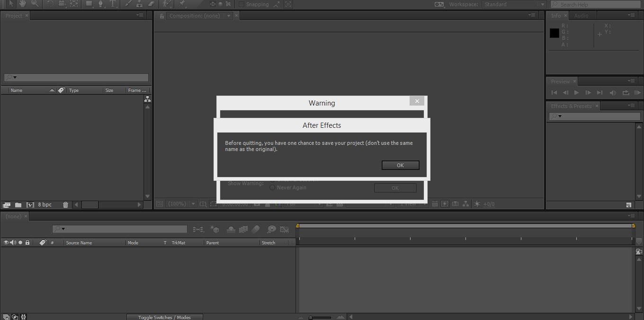The image size is (644, 320).
Task: Open the Project panel options menu
Action: click(140, 15)
